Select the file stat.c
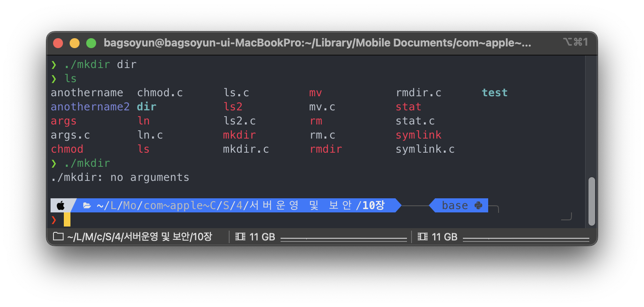The width and height of the screenshot is (644, 307). click(415, 121)
